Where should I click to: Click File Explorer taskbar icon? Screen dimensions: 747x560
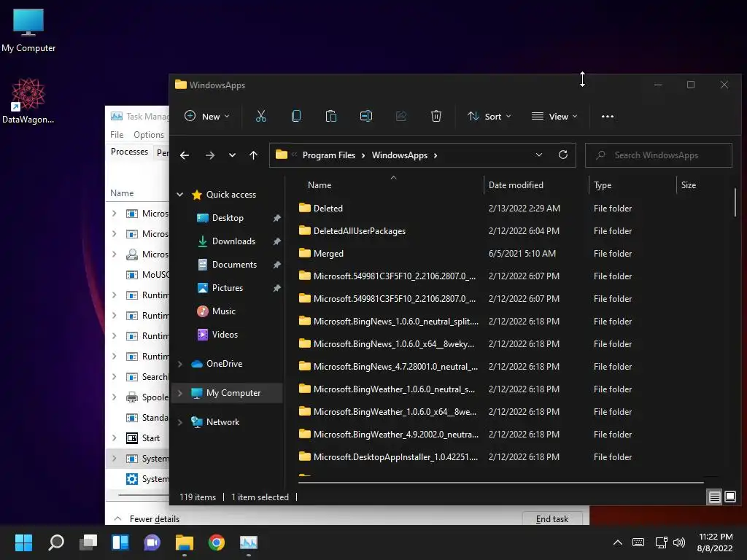(185, 542)
